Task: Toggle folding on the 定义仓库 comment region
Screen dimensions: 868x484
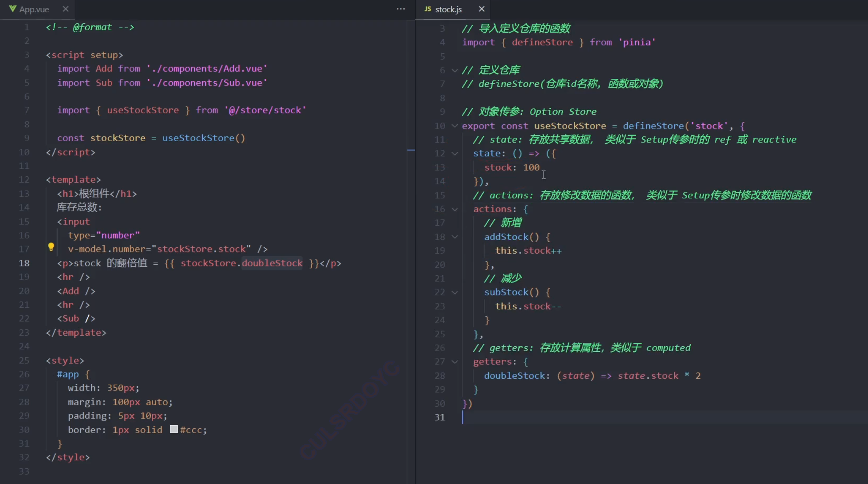Action: point(454,70)
